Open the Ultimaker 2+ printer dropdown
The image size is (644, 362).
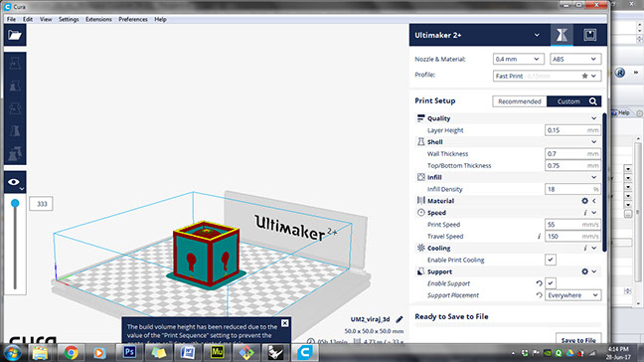pos(477,35)
